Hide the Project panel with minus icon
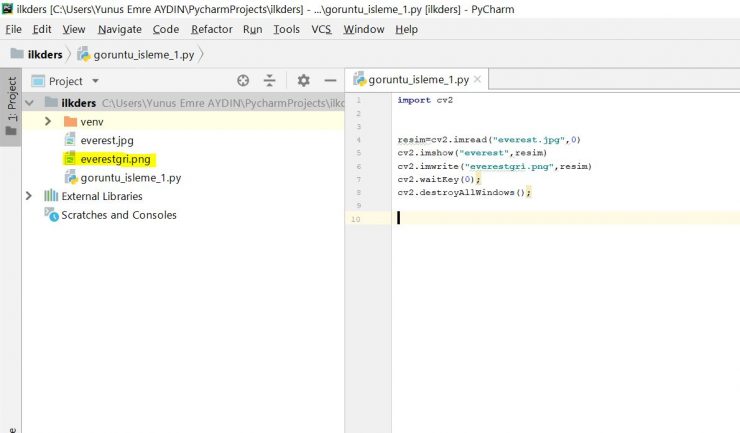This screenshot has width=740, height=433. coord(330,81)
